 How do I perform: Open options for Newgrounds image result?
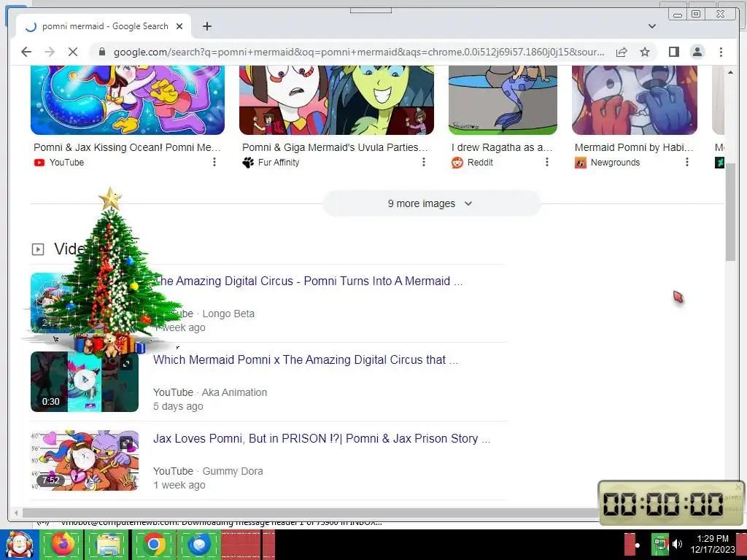pyautogui.click(x=687, y=163)
